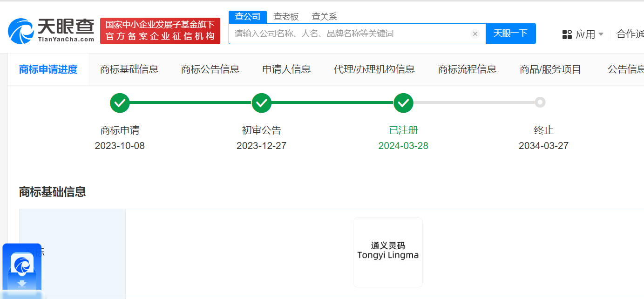This screenshot has width=644, height=299.
Task: Select the 查公司 search tab
Action: 247,17
